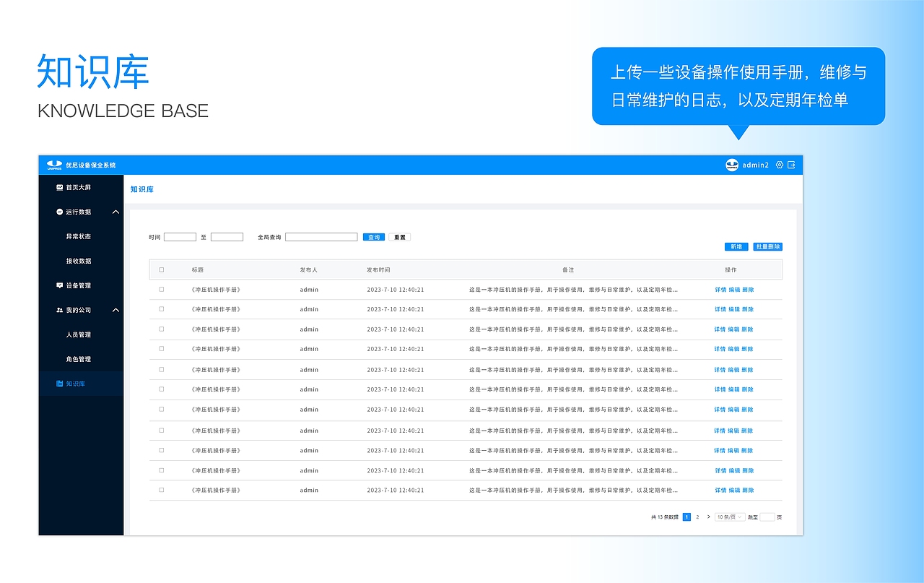Image resolution: width=924 pixels, height=583 pixels.
Task: Click the admin2 user avatar icon
Action: pos(731,165)
